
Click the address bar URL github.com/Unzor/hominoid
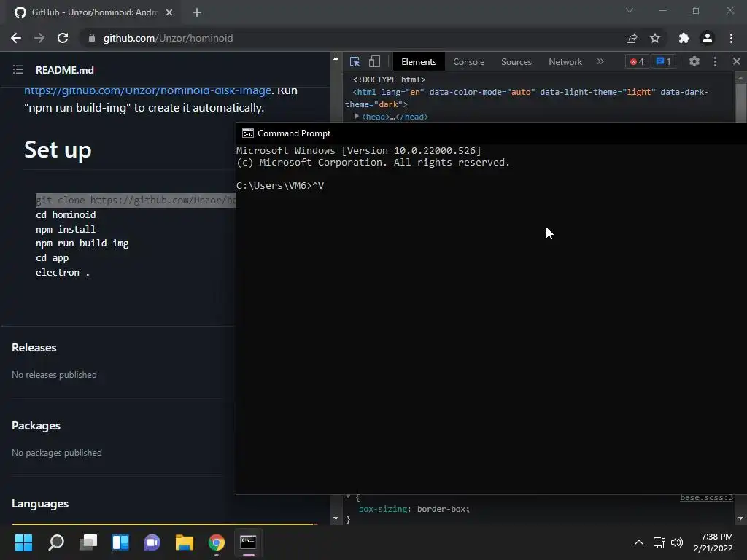click(169, 38)
